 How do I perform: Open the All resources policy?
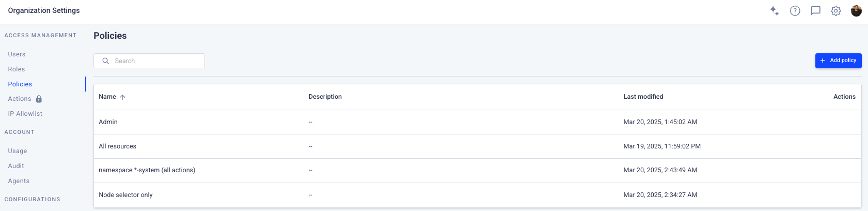(x=477, y=146)
